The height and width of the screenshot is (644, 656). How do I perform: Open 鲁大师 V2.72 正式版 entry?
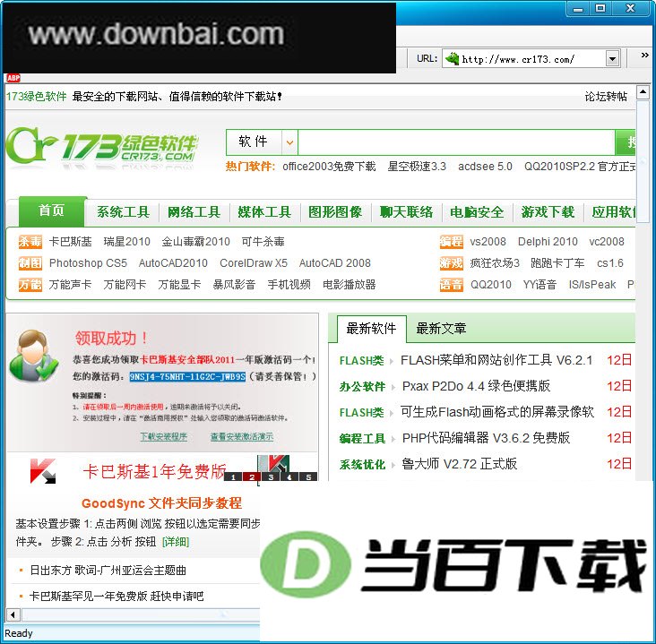(460, 464)
